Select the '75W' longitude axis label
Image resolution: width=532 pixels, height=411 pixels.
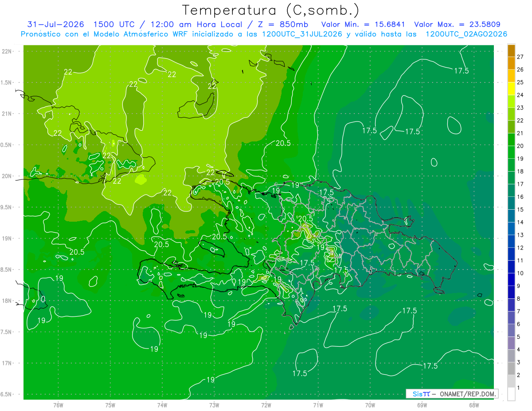(110, 405)
